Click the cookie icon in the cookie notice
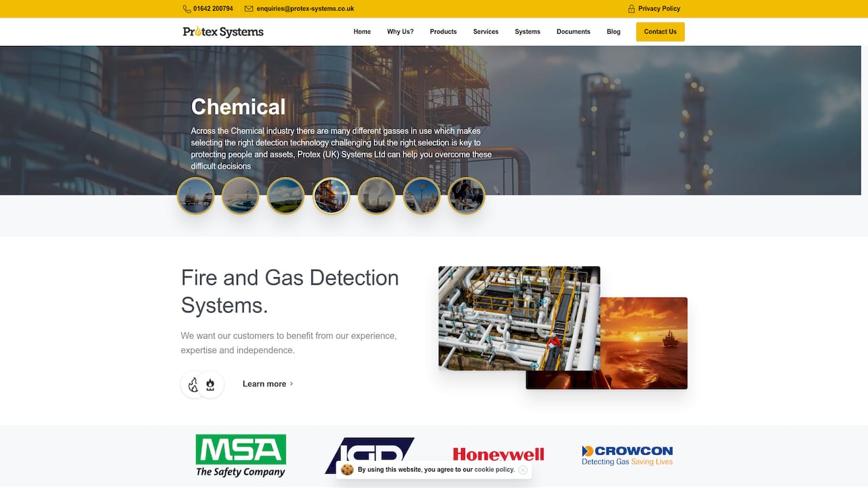This screenshot has width=868, height=488. point(347,470)
